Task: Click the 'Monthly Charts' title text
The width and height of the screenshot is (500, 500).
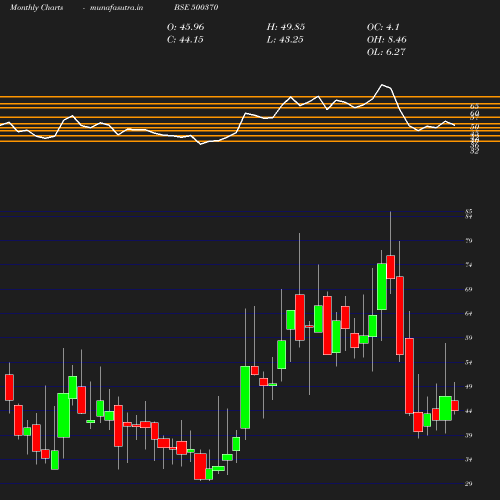Action: tap(36, 7)
